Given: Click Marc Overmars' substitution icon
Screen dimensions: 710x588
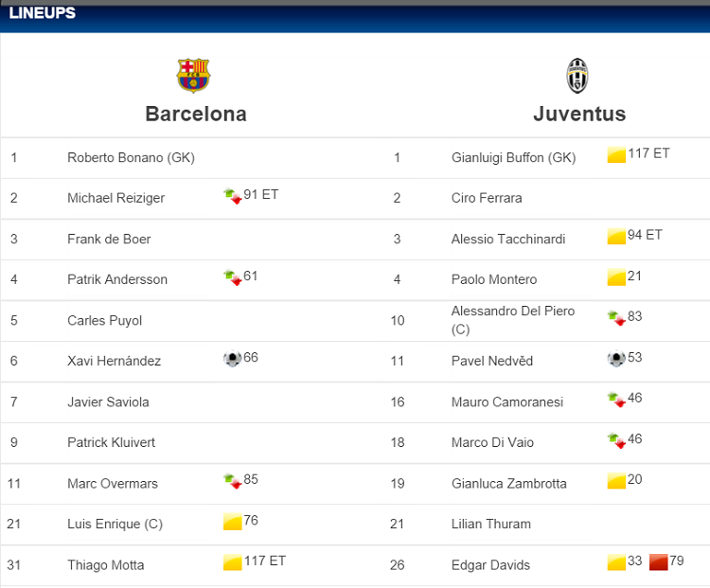Looking at the screenshot, I should 232,481.
